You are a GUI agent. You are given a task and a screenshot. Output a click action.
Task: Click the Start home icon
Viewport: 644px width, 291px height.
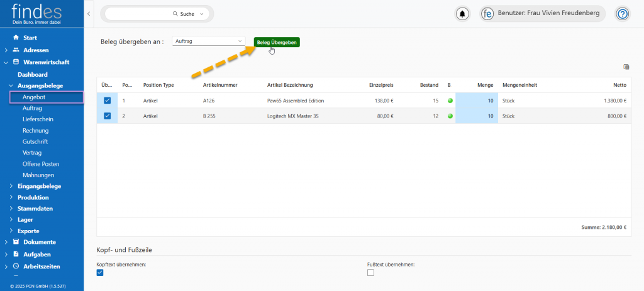16,38
